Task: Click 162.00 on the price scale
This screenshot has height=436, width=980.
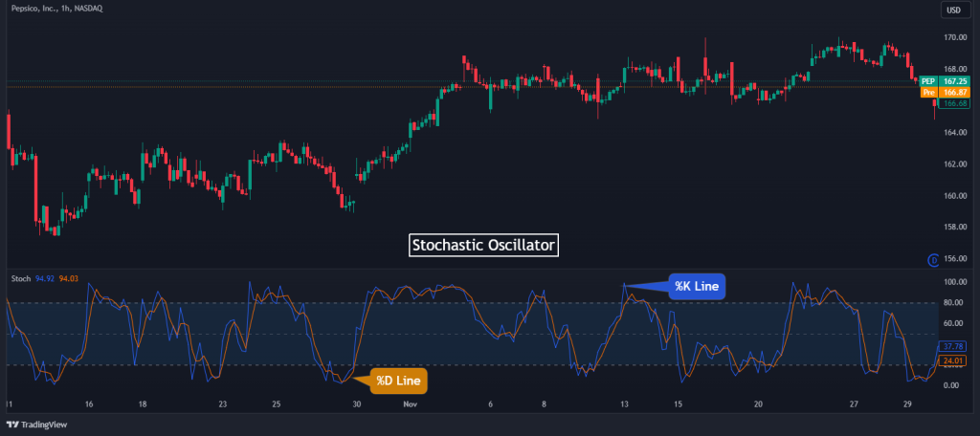Action: tap(955, 164)
